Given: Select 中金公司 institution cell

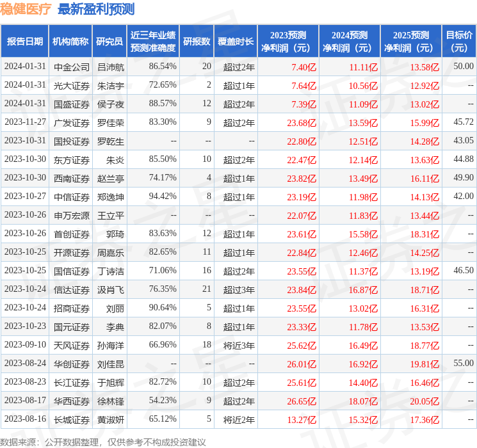Looking at the screenshot, I should [72, 67].
